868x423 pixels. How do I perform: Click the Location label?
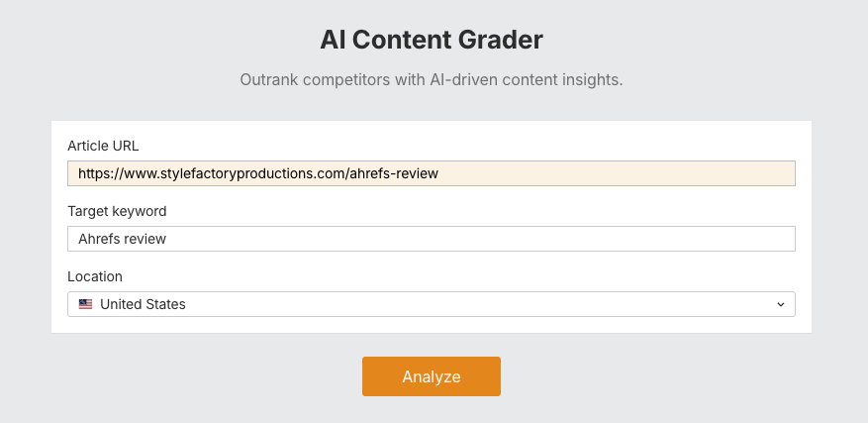tap(95, 276)
